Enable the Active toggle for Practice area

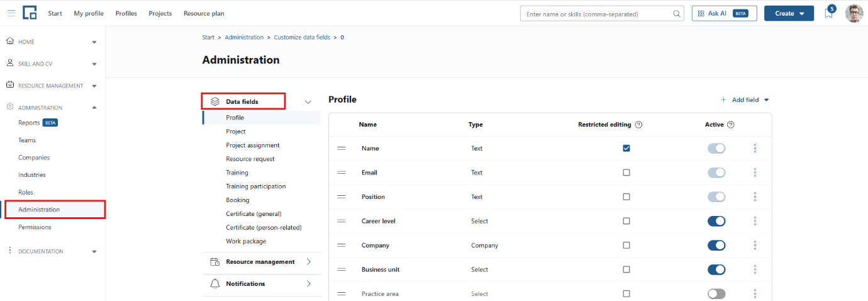pos(716,293)
